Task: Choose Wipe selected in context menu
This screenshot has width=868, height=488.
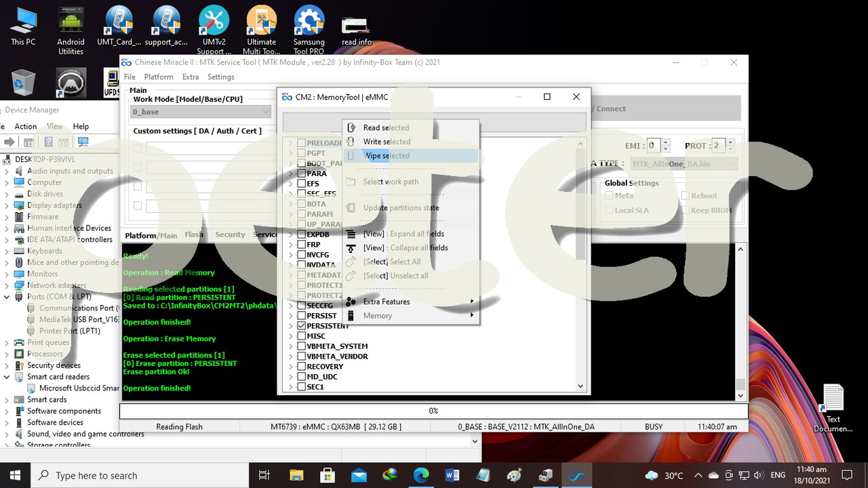Action: coord(411,156)
